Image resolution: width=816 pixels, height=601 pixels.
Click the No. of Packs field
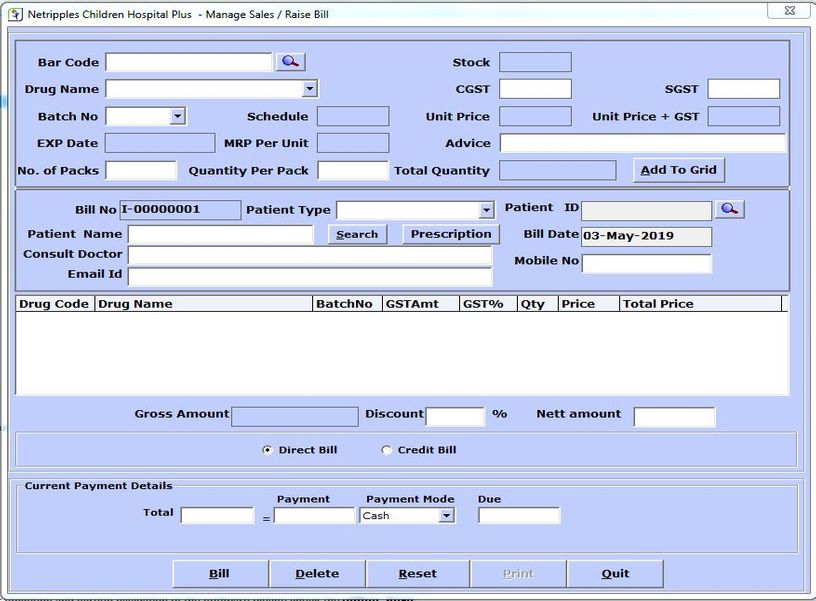tap(141, 170)
